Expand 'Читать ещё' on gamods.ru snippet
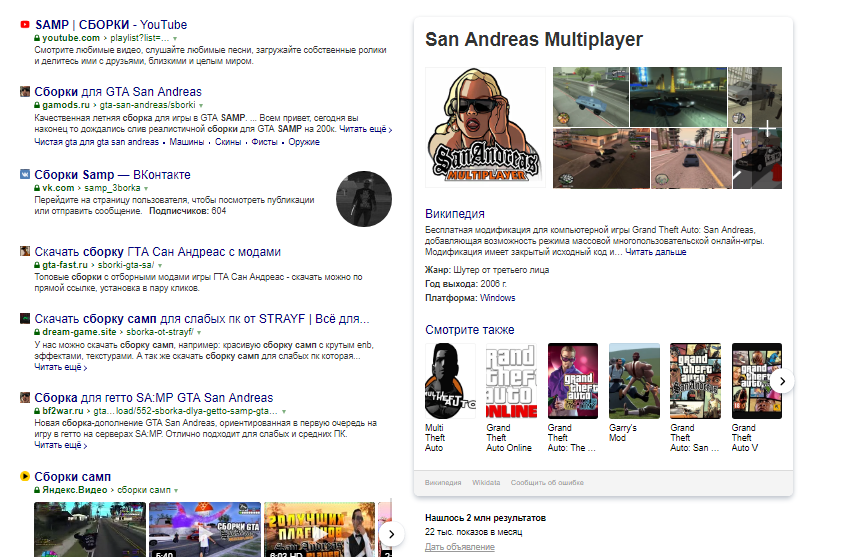 [365, 129]
